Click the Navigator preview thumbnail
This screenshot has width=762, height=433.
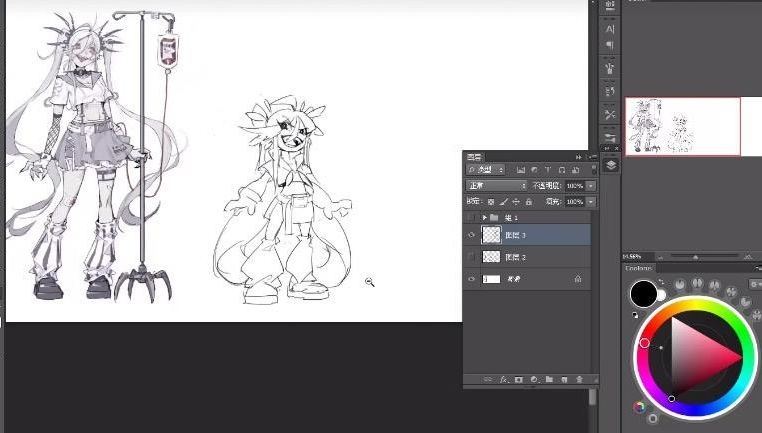pos(683,127)
